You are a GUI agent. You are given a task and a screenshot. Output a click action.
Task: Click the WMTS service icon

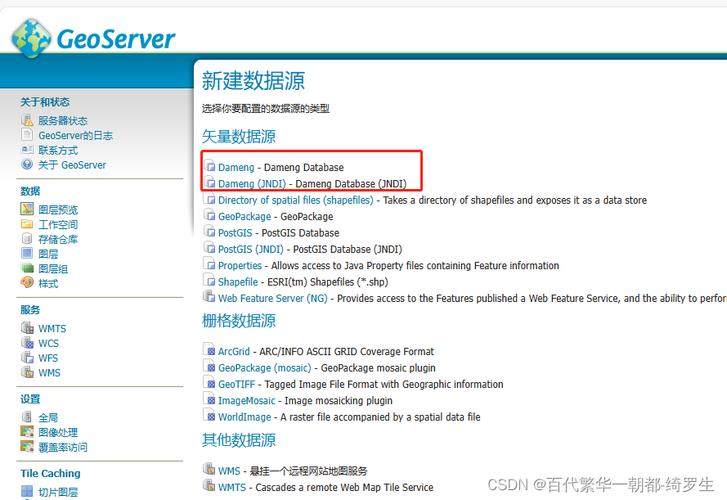(27, 328)
